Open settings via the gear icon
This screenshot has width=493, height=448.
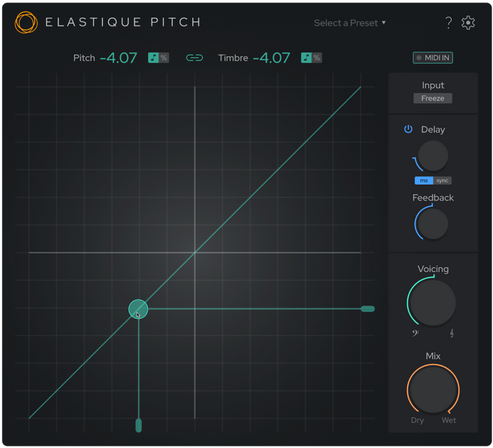[x=468, y=23]
